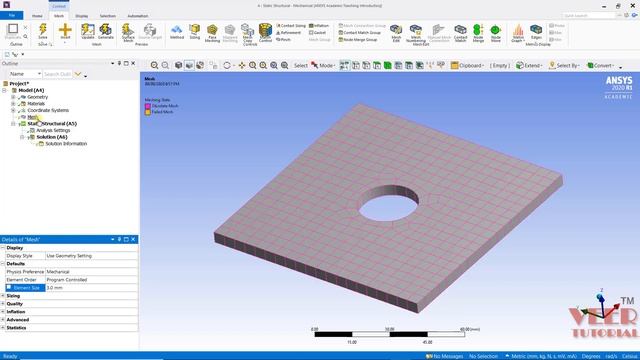The width and height of the screenshot is (640, 360).
Task: Click the Insert plus icon
Action: 65,30
